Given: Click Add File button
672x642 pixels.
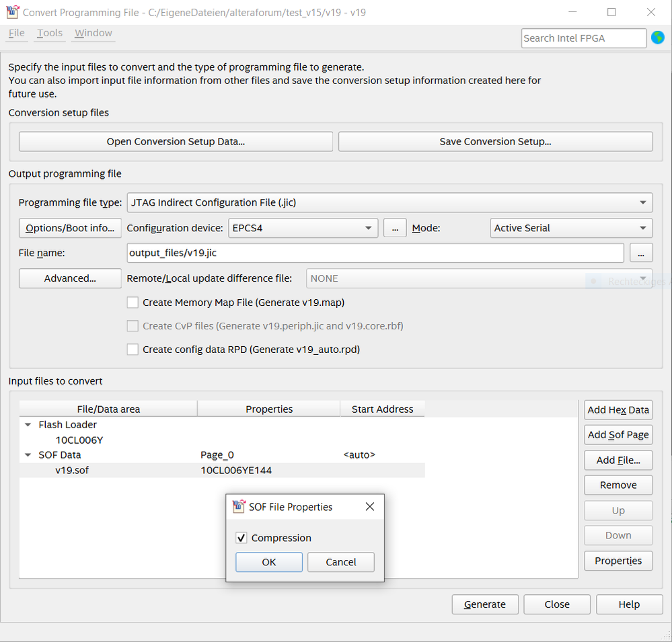Looking at the screenshot, I should click(x=618, y=460).
